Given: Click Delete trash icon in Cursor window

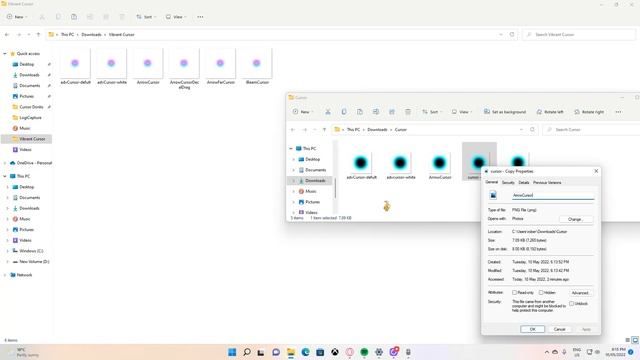Looking at the screenshot, I should 408,112.
